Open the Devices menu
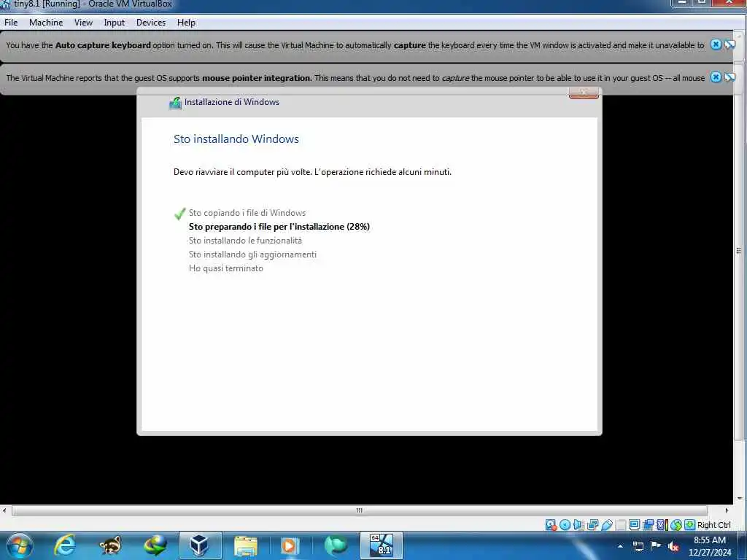747x560 pixels. (x=151, y=23)
